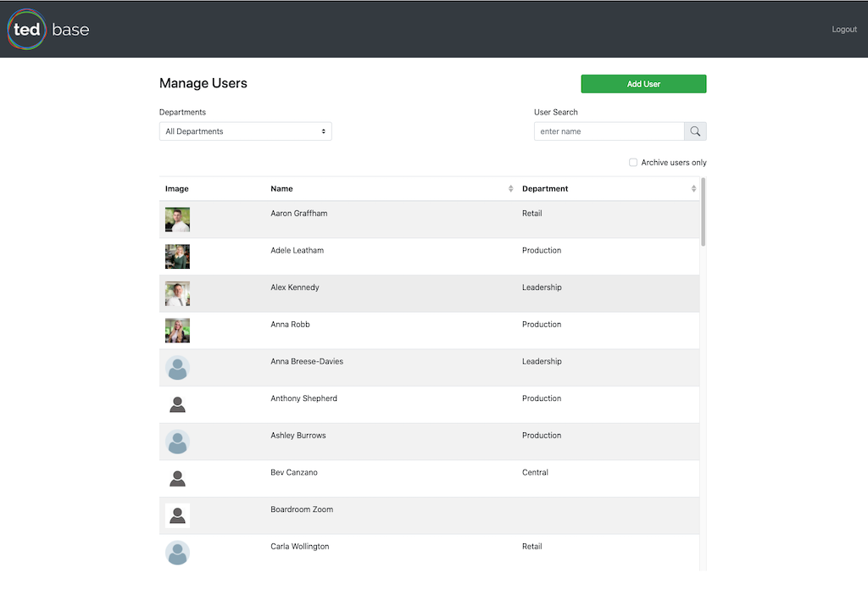
Task: Click Bev Canzano's placeholder avatar icon
Action: tap(177, 479)
